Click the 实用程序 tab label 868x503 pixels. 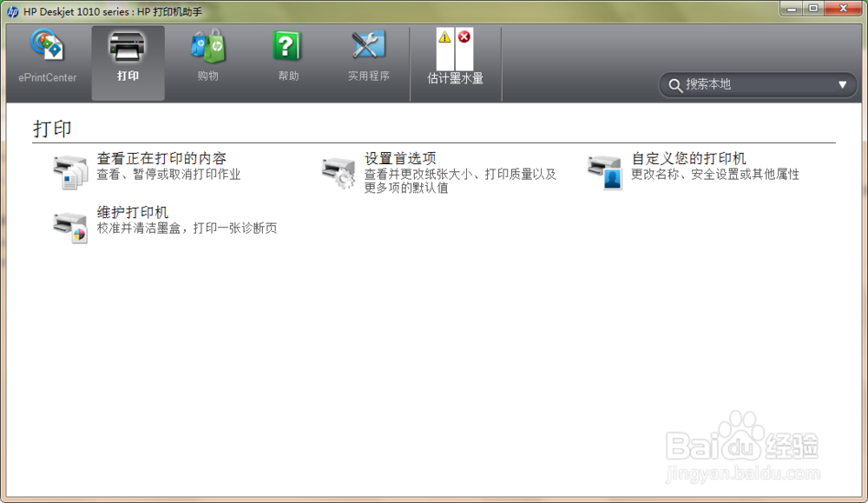(368, 76)
